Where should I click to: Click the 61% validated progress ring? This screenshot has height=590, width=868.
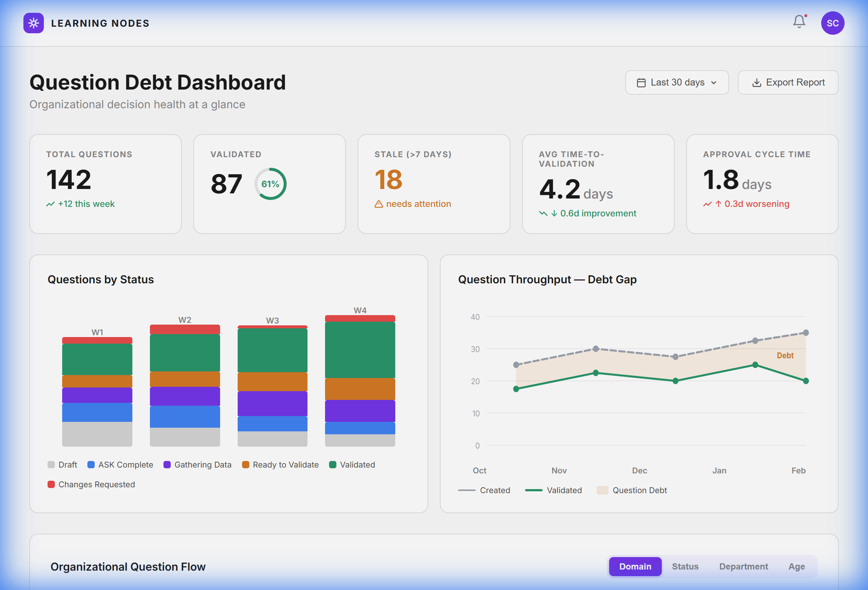pyautogui.click(x=270, y=184)
